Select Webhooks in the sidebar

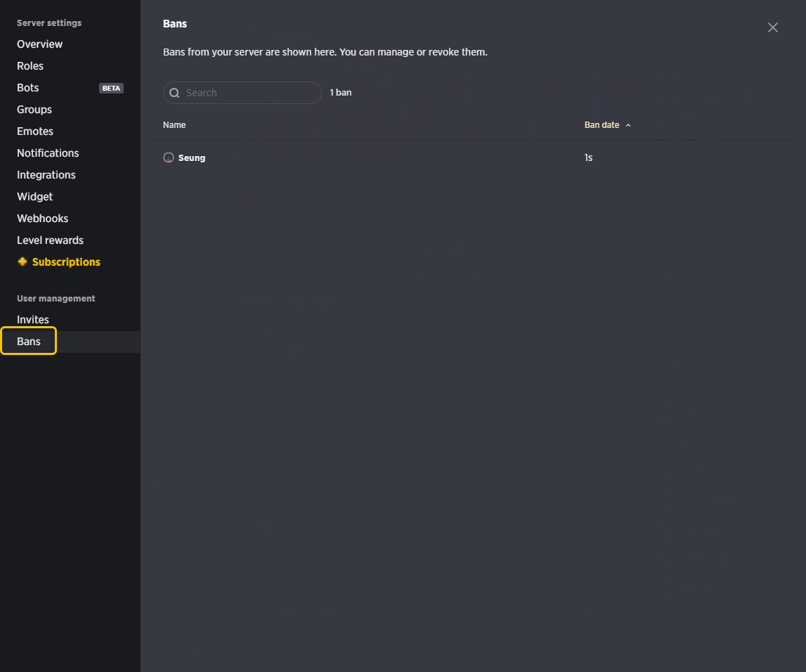tap(42, 219)
